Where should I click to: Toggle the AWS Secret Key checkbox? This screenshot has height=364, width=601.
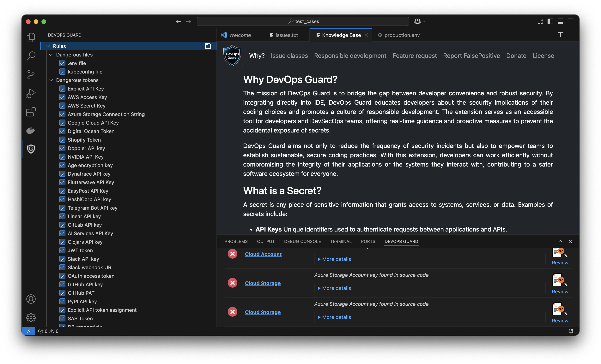[x=62, y=106]
